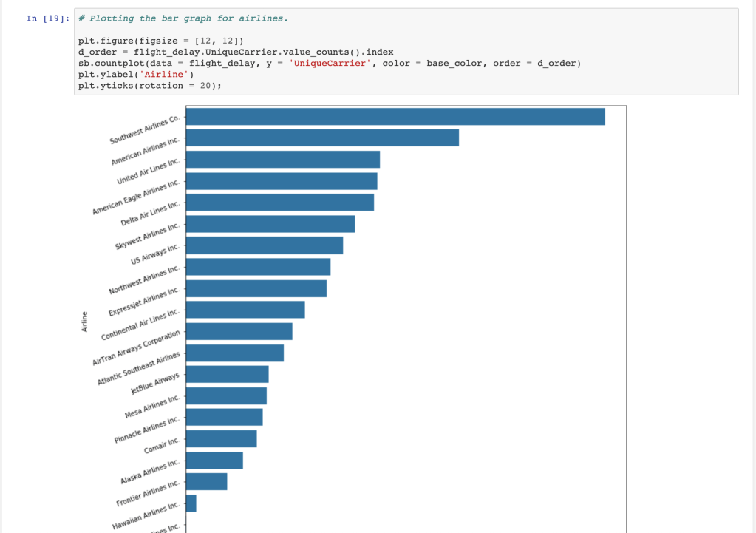This screenshot has height=533, width=756.
Task: Click the In [19] cell prompt
Action: click(49, 18)
